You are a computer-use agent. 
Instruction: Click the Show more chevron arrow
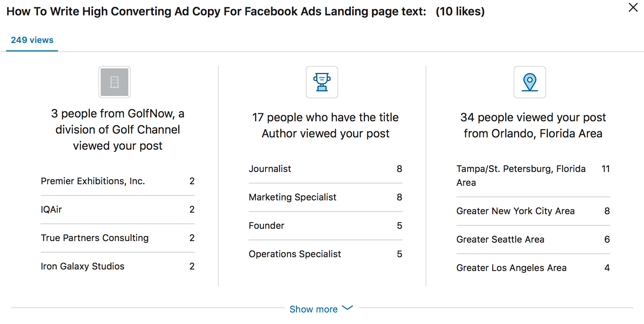click(x=347, y=308)
